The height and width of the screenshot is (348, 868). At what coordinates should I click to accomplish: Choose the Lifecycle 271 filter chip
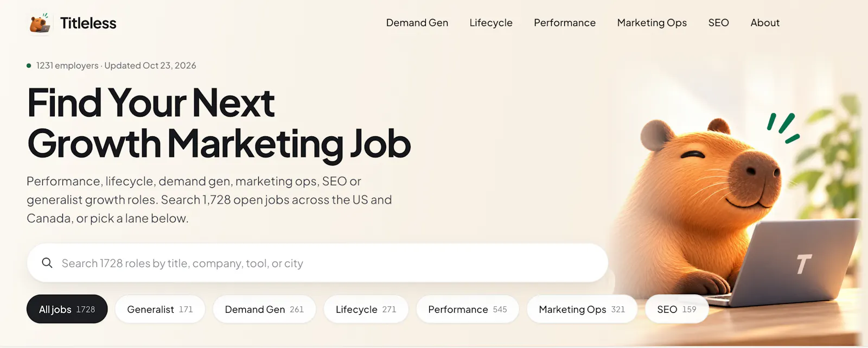point(366,309)
